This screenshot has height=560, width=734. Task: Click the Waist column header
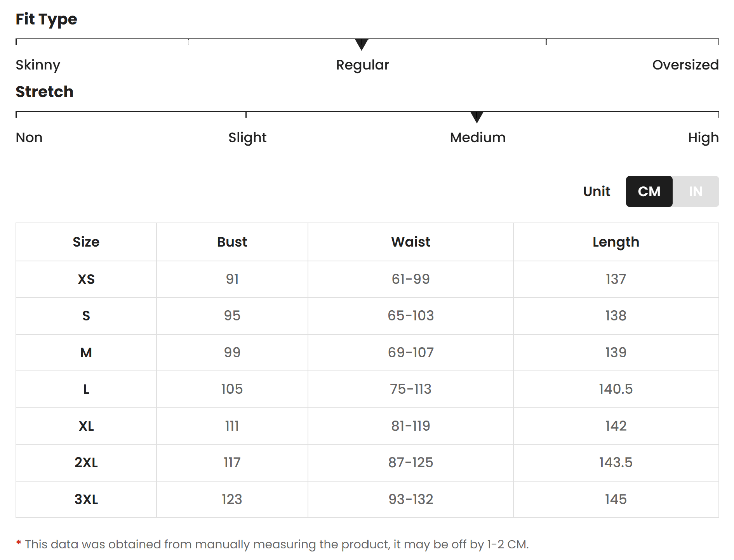pyautogui.click(x=410, y=242)
